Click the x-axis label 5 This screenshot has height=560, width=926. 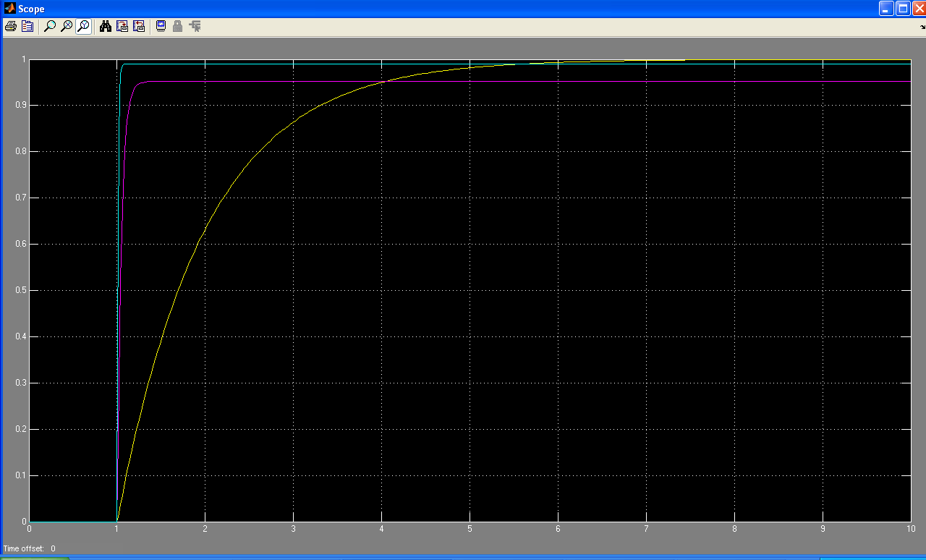click(x=470, y=529)
